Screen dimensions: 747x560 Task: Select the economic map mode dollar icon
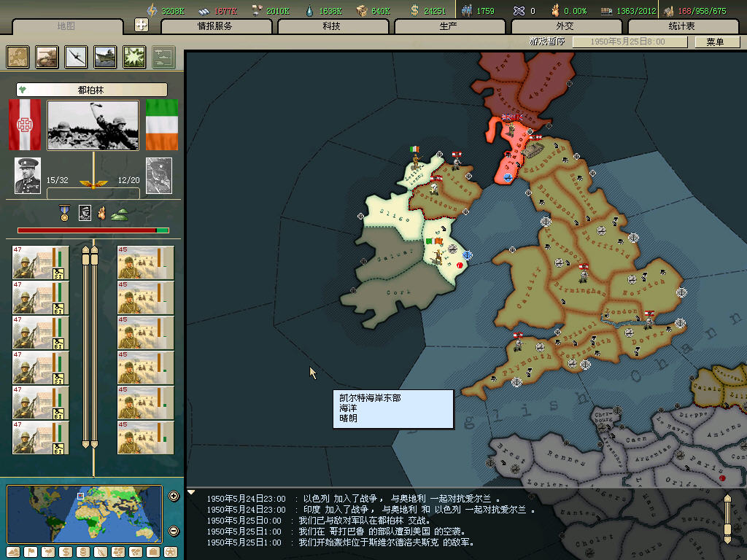65,552
